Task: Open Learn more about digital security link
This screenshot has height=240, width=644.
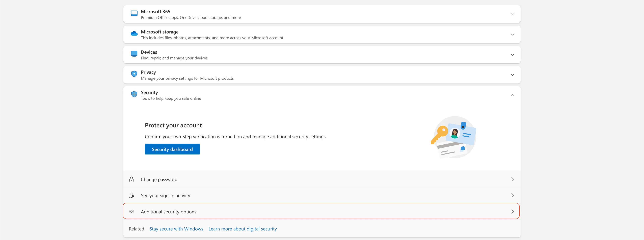Action: tap(243, 229)
